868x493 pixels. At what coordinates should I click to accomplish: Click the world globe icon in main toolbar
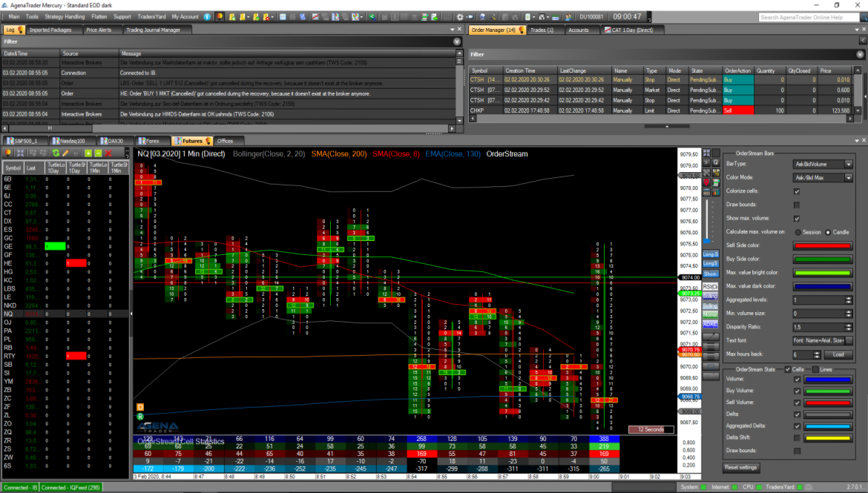[482, 16]
